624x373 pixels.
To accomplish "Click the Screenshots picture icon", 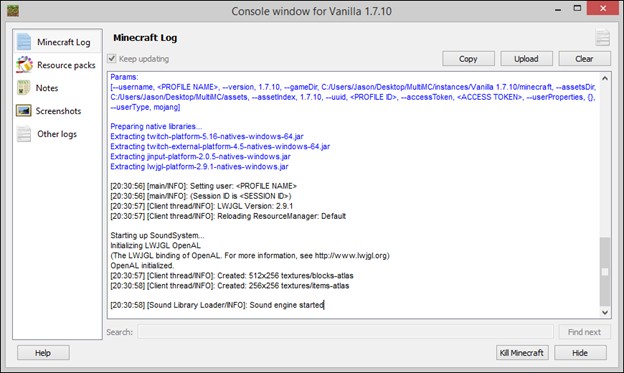I will [23, 111].
